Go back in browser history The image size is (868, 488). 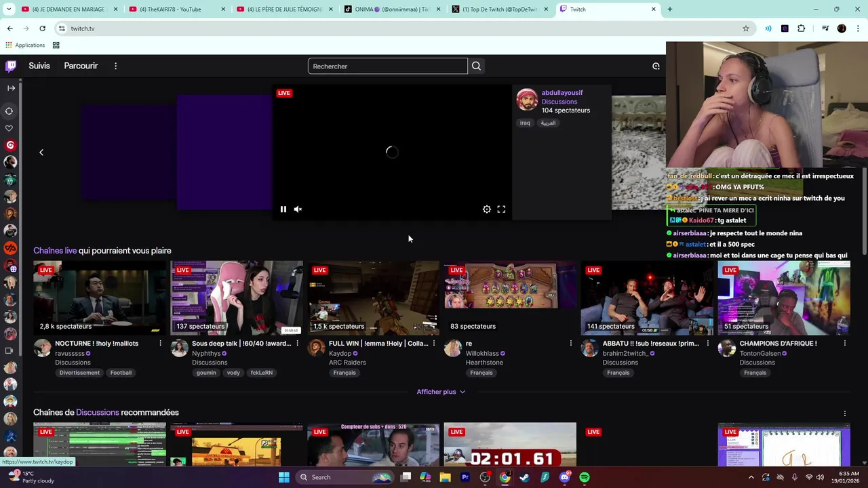[x=9, y=28]
